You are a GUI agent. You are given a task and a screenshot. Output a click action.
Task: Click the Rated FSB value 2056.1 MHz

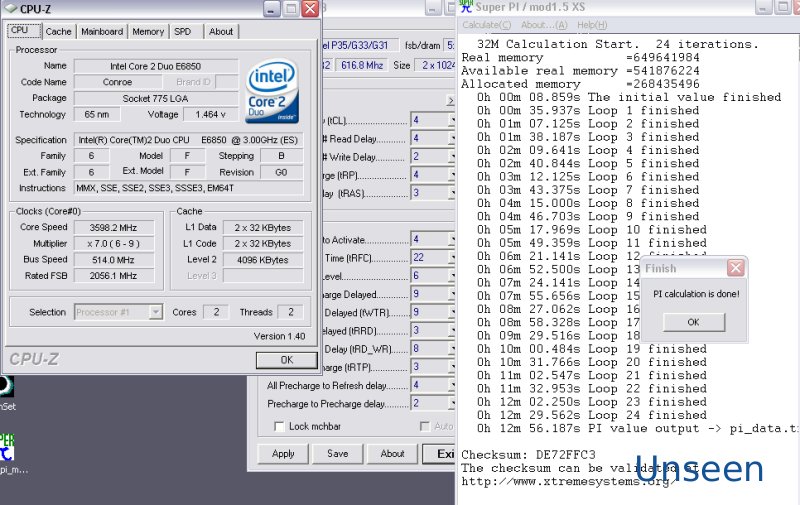click(113, 276)
